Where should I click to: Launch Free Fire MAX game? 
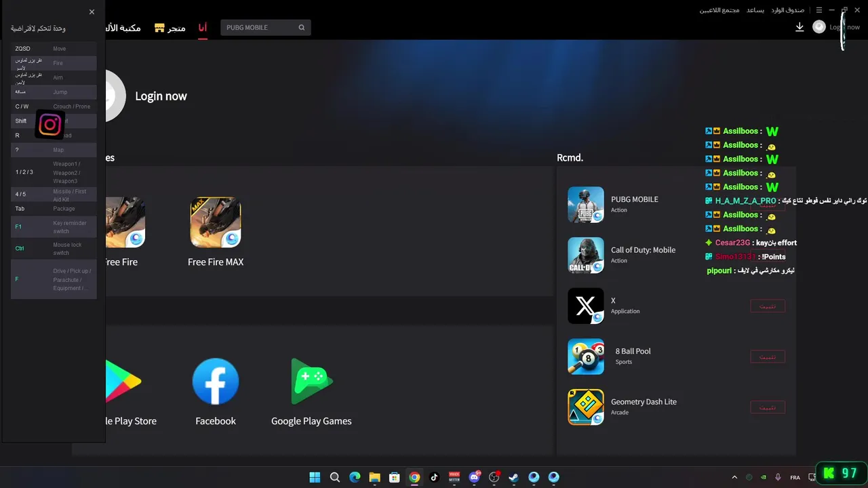(216, 222)
